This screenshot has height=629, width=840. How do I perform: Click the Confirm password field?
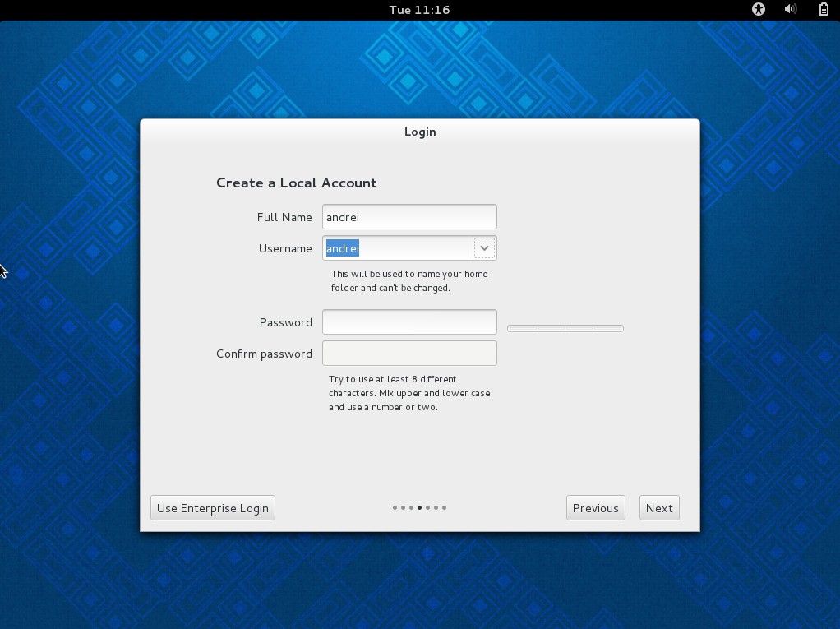(408, 352)
